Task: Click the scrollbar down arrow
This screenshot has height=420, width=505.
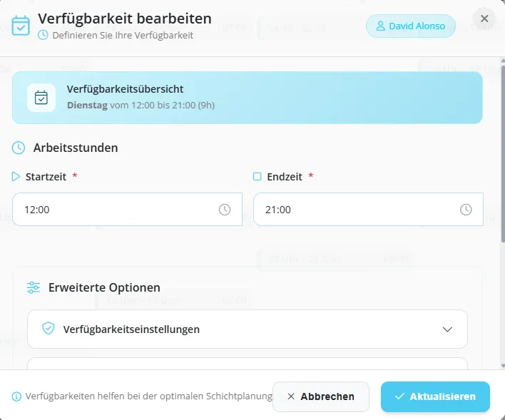Action: [x=503, y=367]
